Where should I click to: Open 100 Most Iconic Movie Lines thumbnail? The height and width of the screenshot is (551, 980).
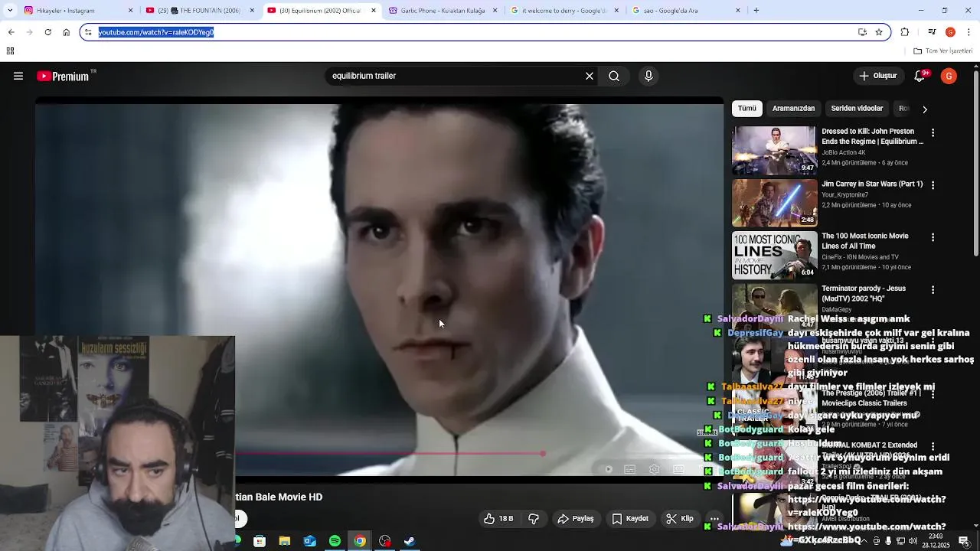(774, 255)
